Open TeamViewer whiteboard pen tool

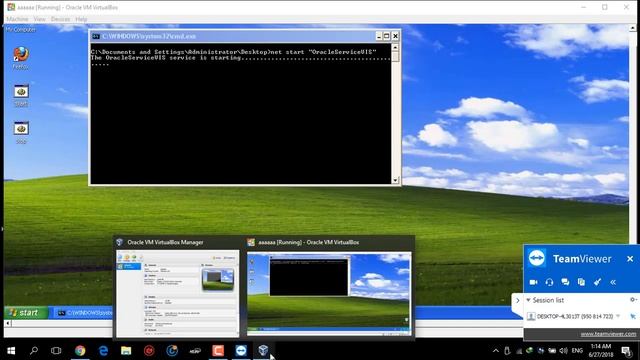(x=597, y=282)
